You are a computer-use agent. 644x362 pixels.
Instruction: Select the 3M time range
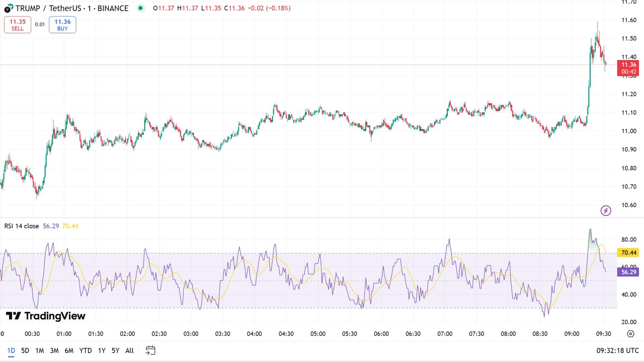pos(54,351)
